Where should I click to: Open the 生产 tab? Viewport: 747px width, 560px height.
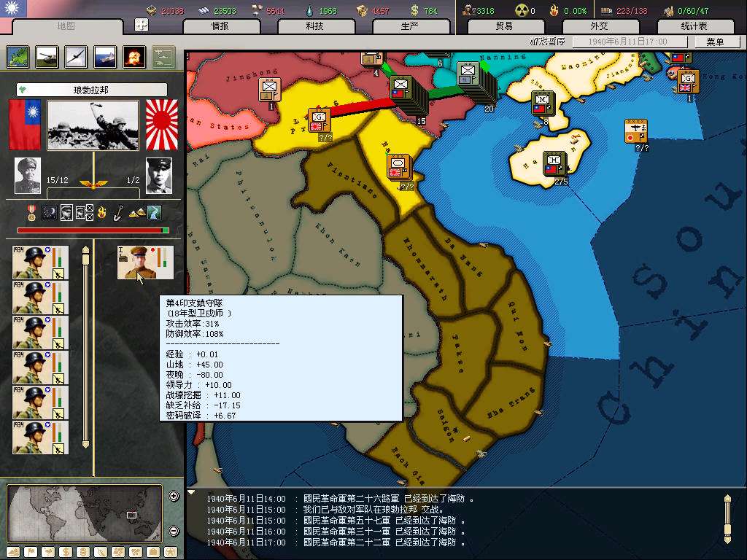(x=410, y=26)
